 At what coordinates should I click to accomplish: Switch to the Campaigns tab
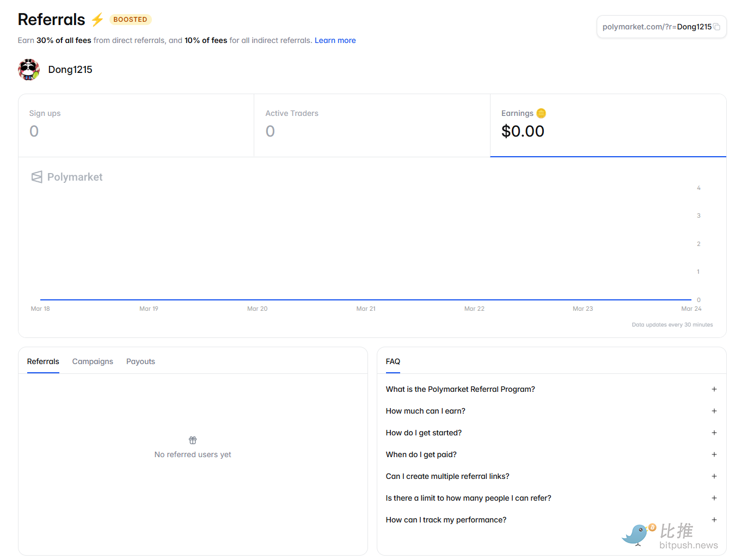point(93,361)
